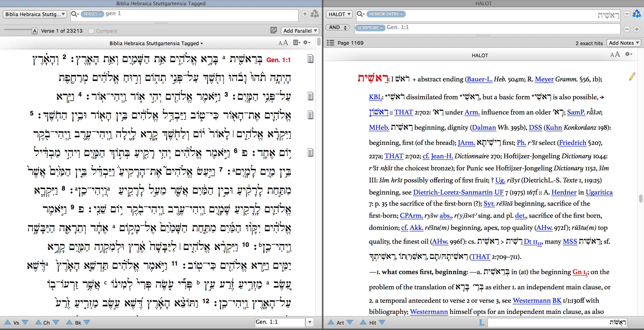Enable the Compare checkbox
The image size is (644, 330).
coord(91,31)
